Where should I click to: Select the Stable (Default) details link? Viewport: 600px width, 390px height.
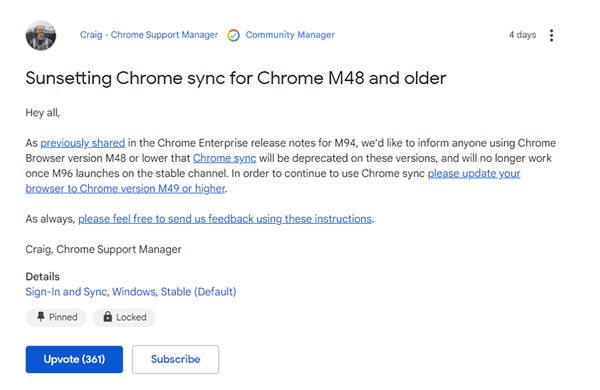tap(198, 292)
